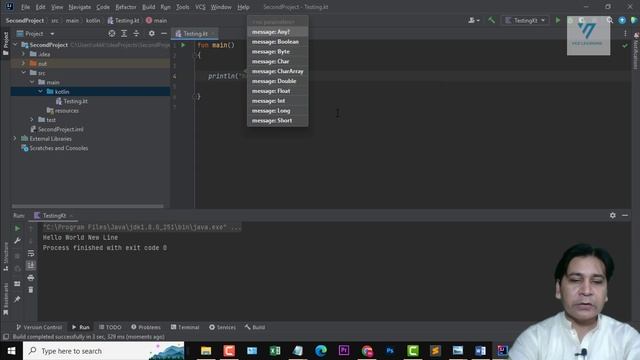This screenshot has width=640, height=360.
Task: Click Collapse All icon in Project panel
Action: pos(136,33)
